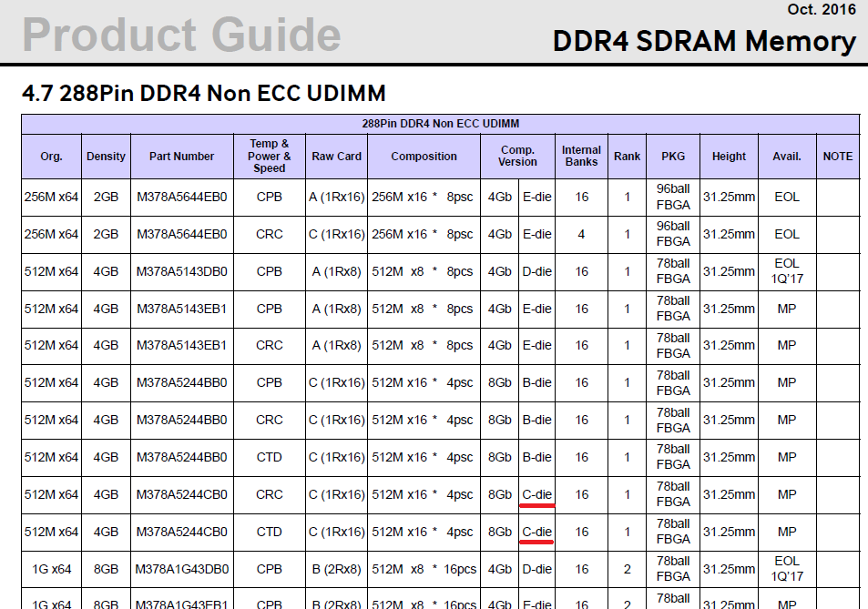Screen dimensions: 868x609
Task: Select part number M378A5244BB0 in the CPB row
Action: (181, 382)
